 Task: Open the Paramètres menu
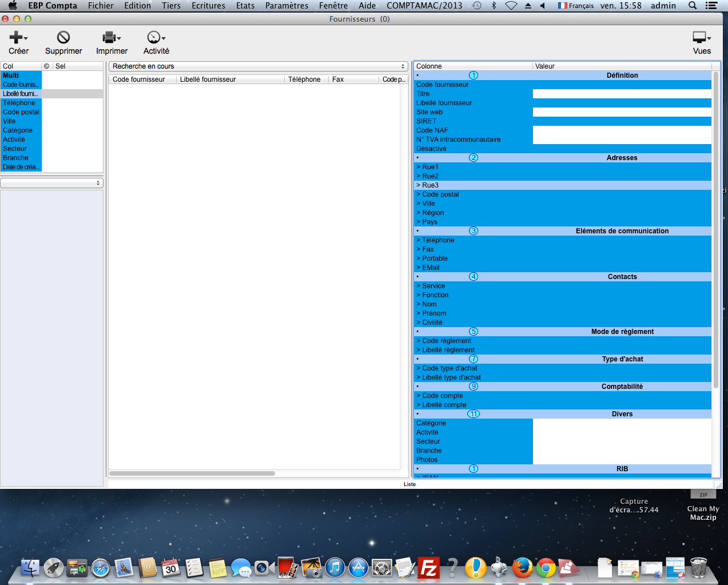(287, 5)
